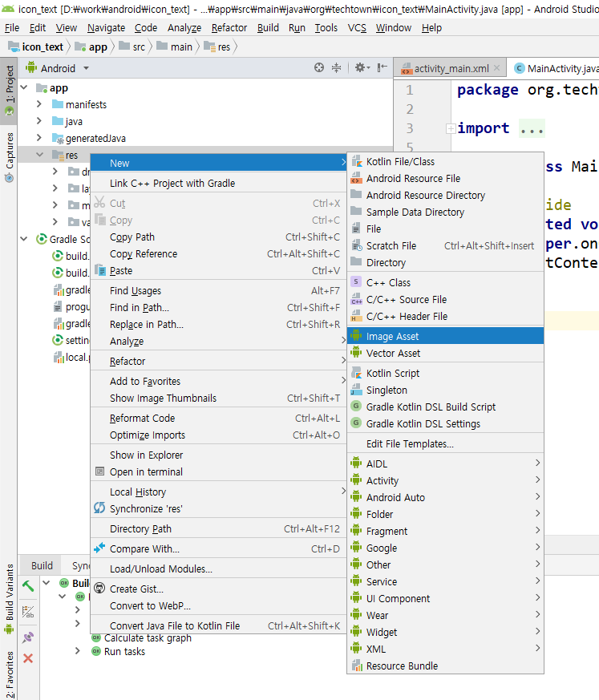Select Image Asset from New submenu

coord(445,336)
